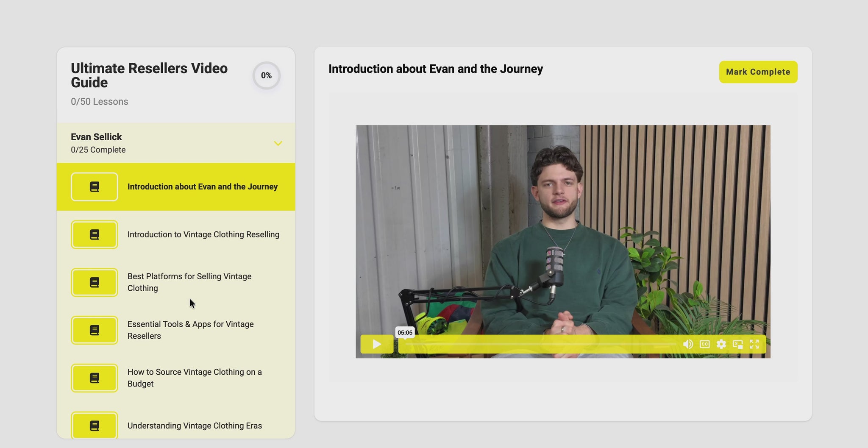Open Essential Tools & Apps lesson
Image resolution: width=868 pixels, height=448 pixels.
(190, 330)
